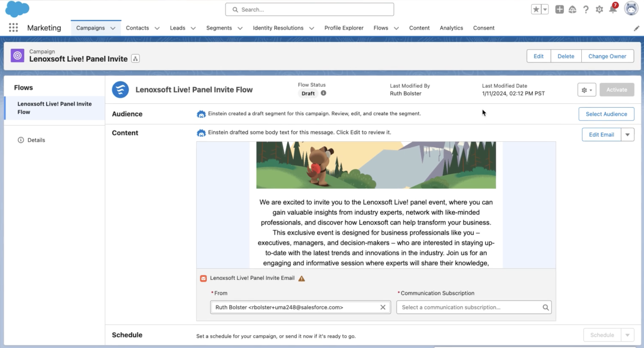Click the Schedule button
This screenshot has width=644, height=348.
pos(602,335)
